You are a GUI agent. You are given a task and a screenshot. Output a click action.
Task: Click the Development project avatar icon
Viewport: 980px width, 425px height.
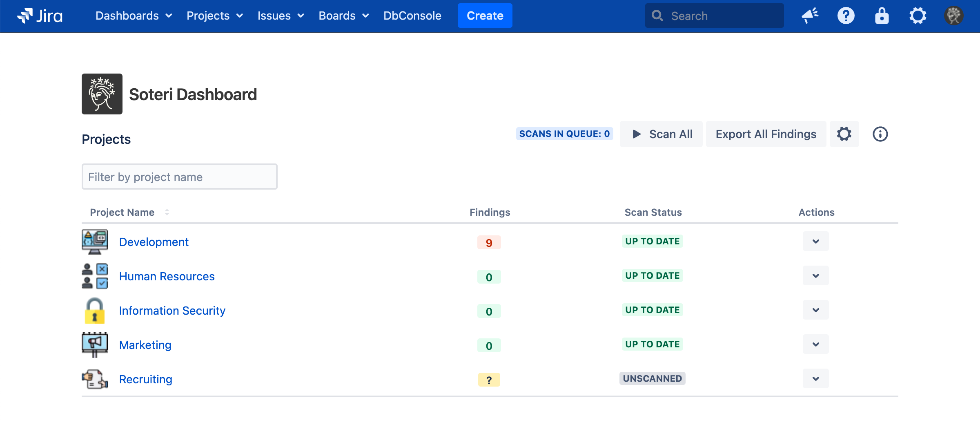click(95, 242)
